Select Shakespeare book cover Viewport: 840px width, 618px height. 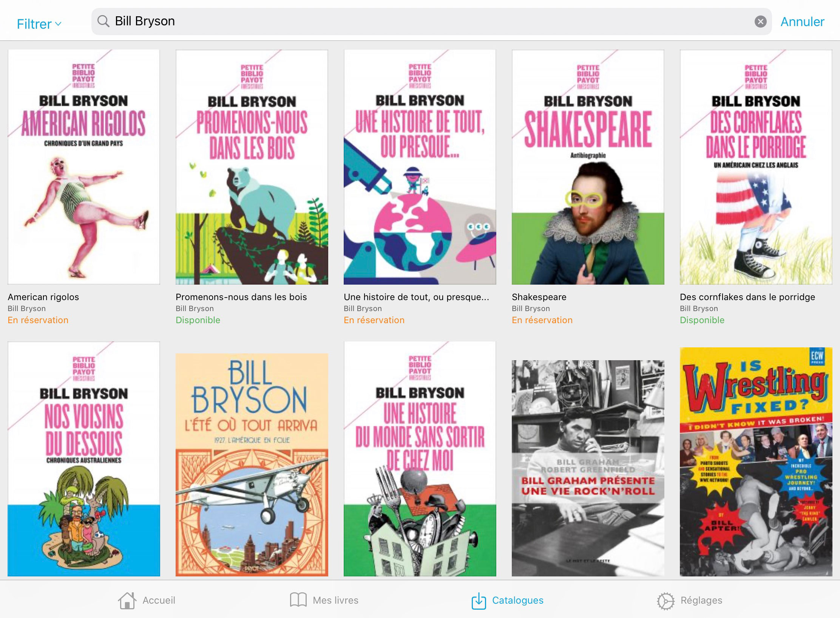(588, 167)
